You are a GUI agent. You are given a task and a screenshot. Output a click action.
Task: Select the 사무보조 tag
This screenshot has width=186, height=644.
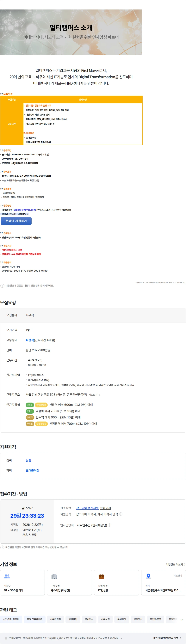[105, 619]
